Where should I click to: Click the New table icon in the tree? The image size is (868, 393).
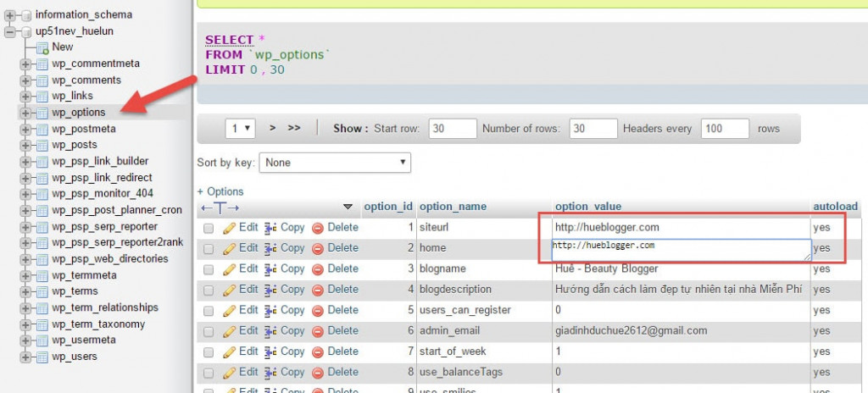pyautogui.click(x=42, y=48)
